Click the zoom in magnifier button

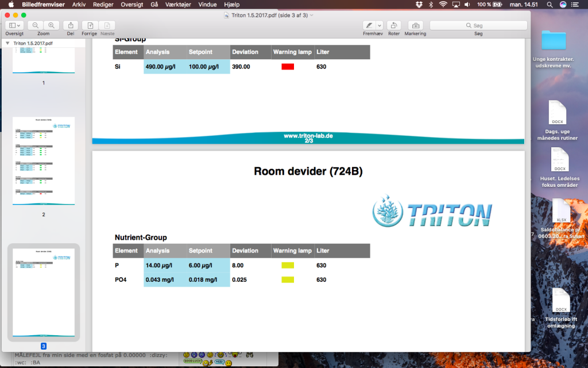point(52,25)
